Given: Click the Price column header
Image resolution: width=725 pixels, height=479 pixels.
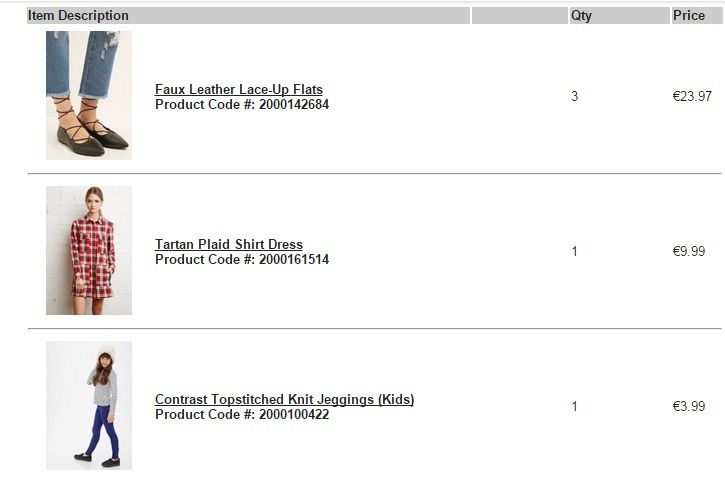Looking at the screenshot, I should point(689,16).
